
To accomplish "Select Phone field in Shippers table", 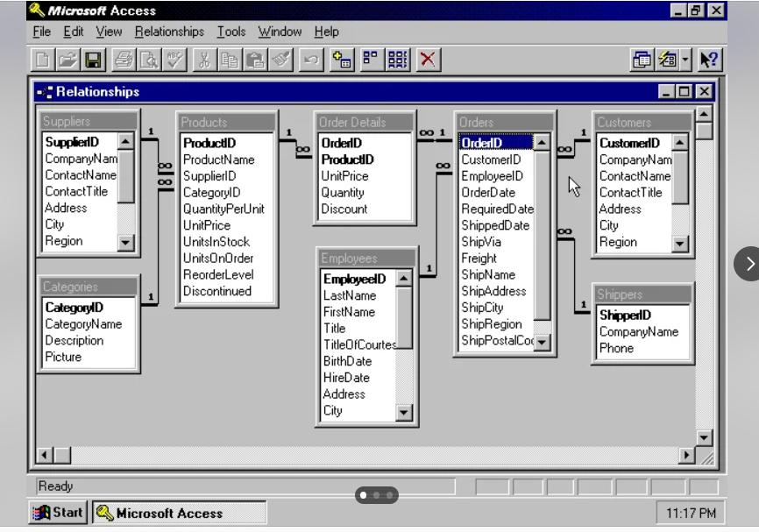I will click(616, 348).
